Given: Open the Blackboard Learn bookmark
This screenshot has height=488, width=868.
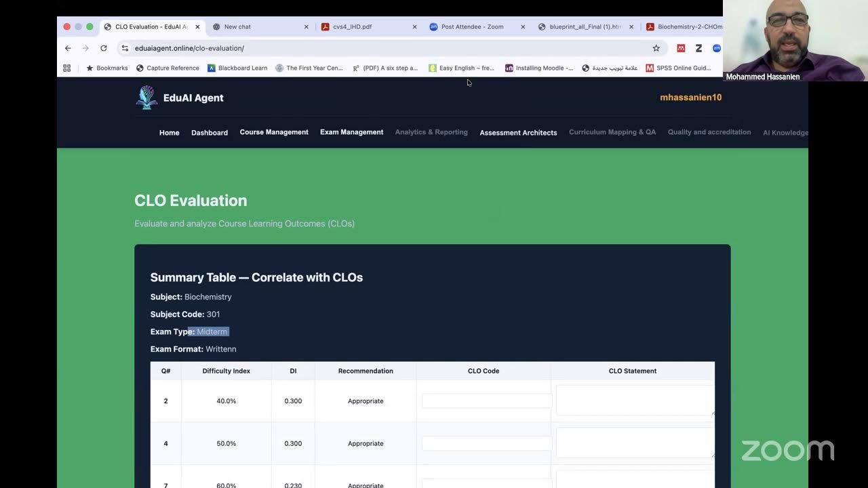Looking at the screenshot, I should 237,68.
